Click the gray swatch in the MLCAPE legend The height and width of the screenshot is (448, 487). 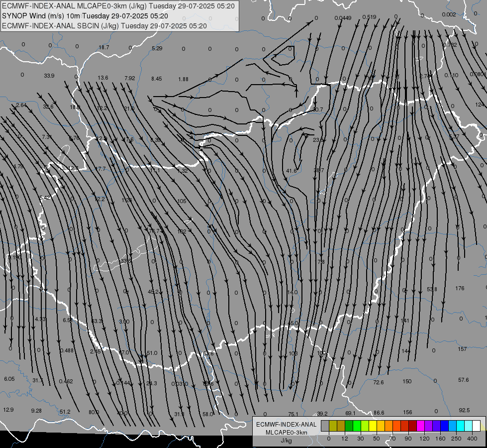pos(325,426)
